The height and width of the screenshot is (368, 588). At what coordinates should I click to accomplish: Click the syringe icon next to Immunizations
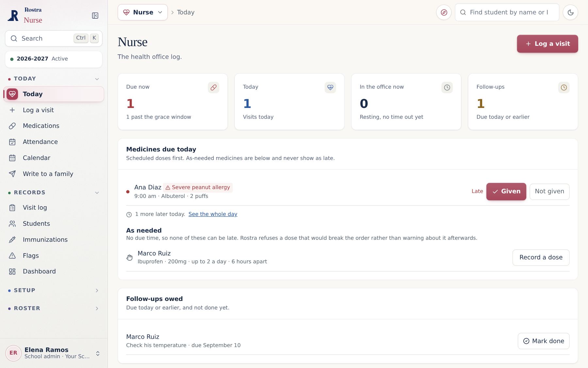click(x=12, y=240)
